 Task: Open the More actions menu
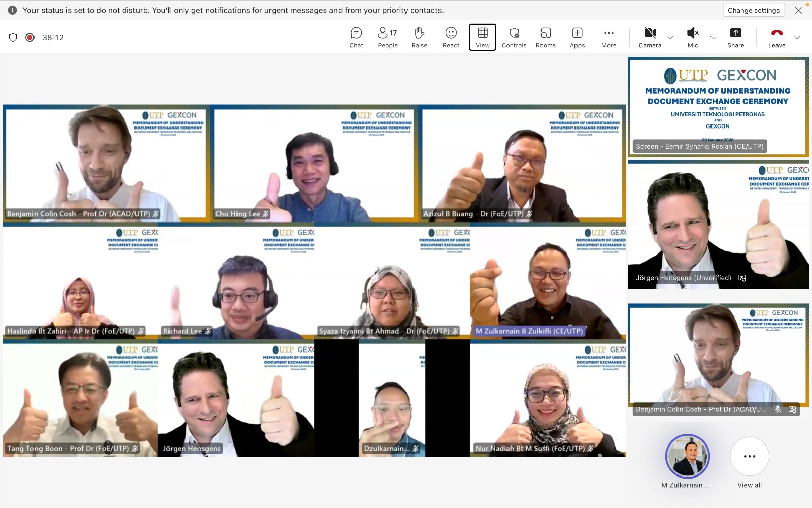pos(608,38)
